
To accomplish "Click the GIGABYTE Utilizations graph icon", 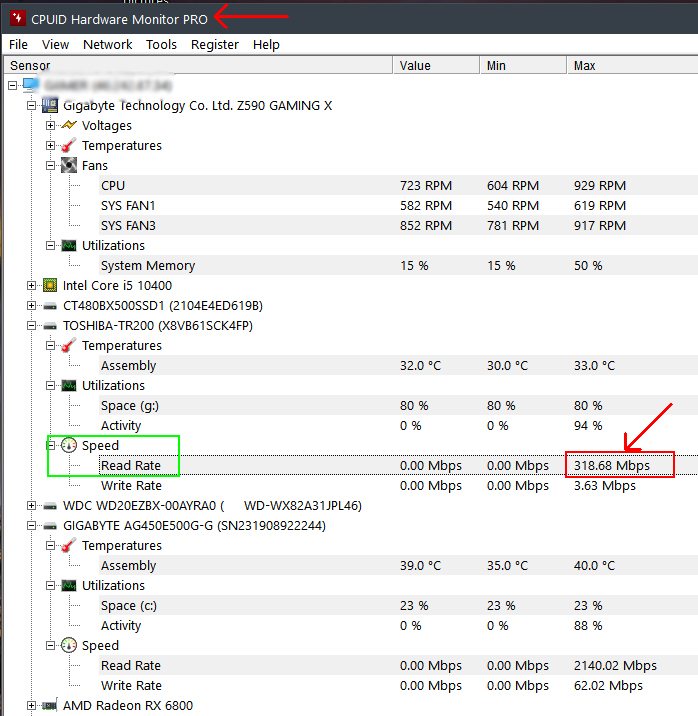I will (69, 585).
